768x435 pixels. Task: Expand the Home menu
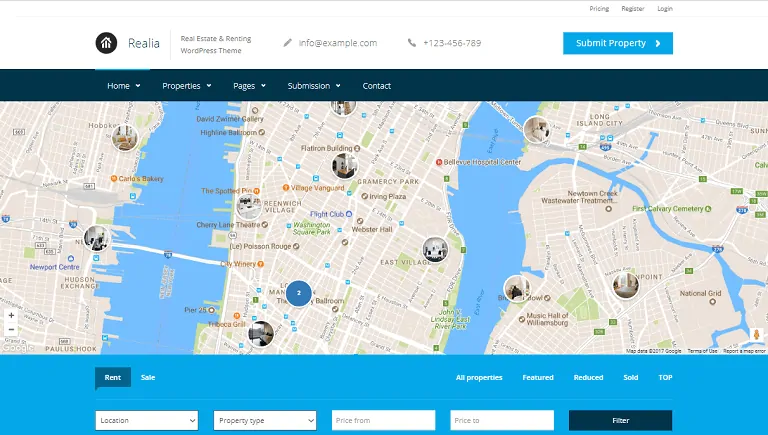(x=123, y=86)
